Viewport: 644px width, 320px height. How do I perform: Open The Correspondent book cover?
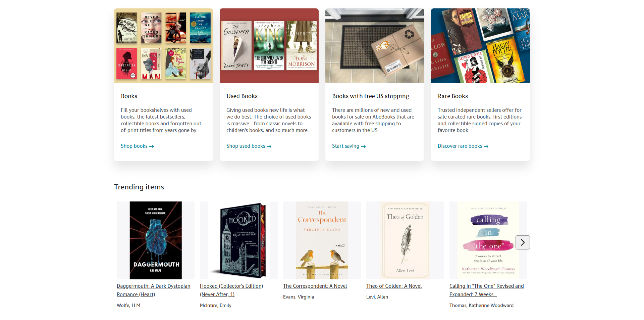pos(322,240)
